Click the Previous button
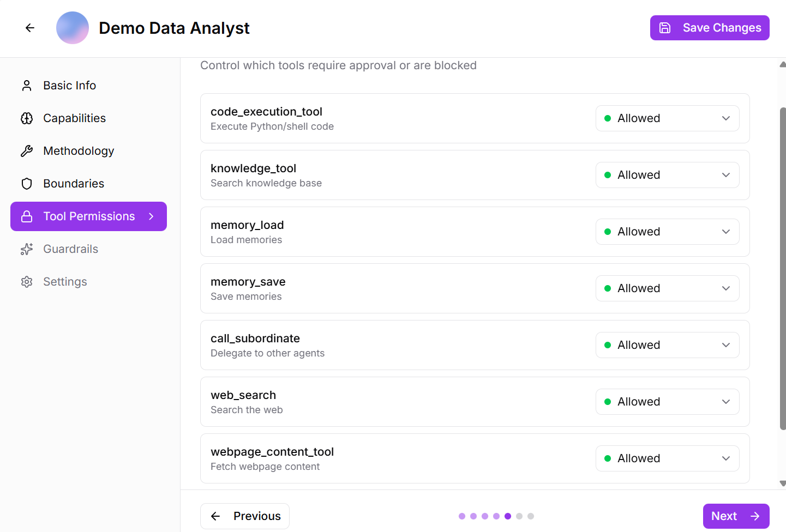 [x=245, y=516]
